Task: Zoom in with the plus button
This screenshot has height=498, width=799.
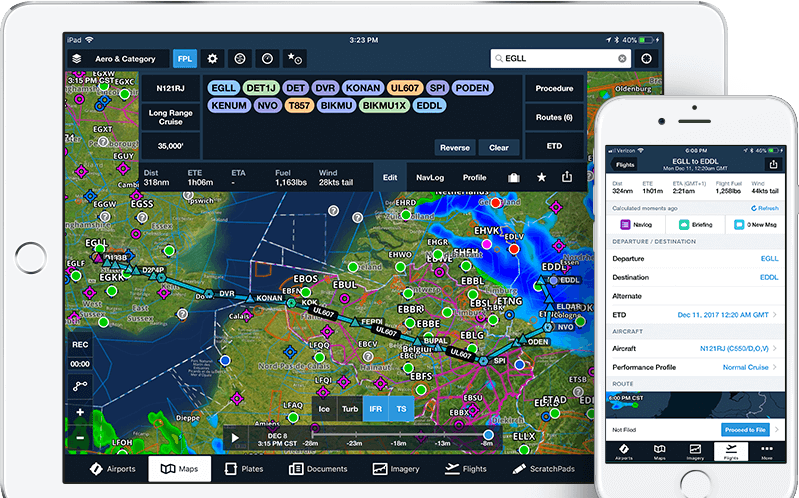Action: 80,412
